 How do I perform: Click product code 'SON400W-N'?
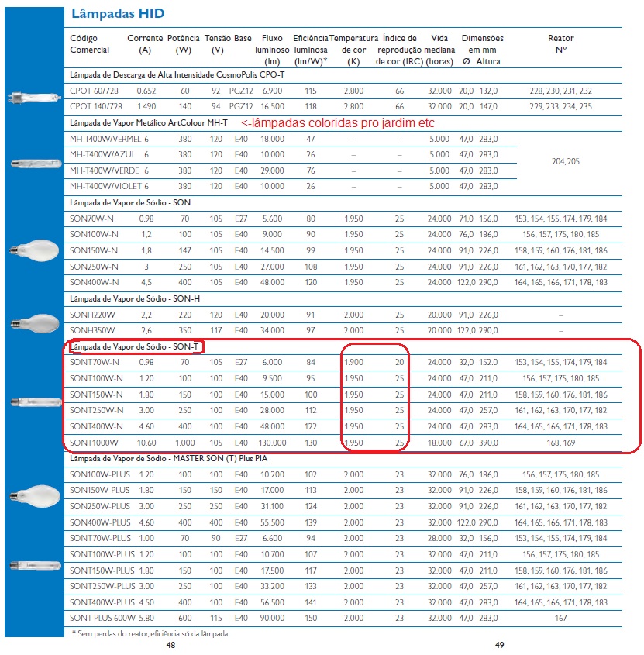pyautogui.click(x=94, y=282)
